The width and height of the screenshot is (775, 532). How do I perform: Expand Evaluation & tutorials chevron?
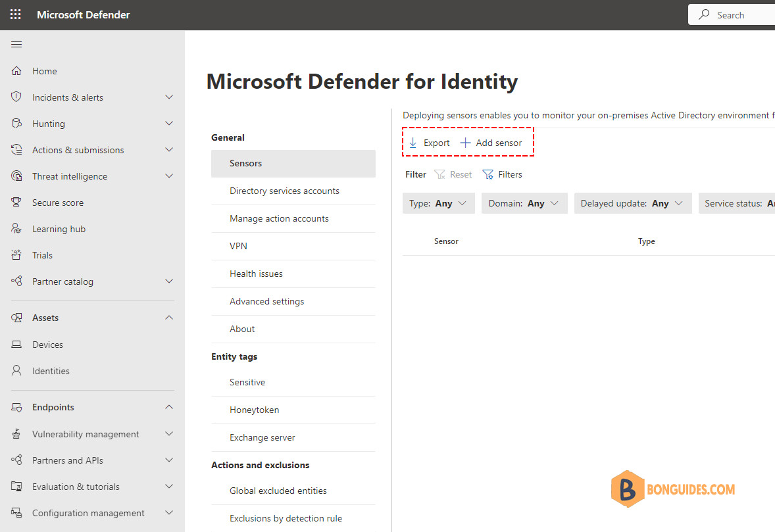(x=169, y=486)
